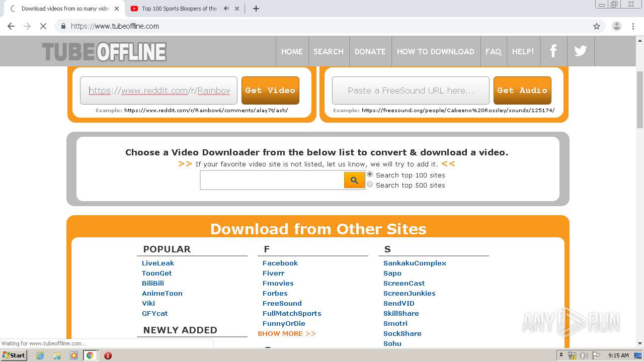Go forward in browser history
Viewport: 644px width, 362px height.
27,26
